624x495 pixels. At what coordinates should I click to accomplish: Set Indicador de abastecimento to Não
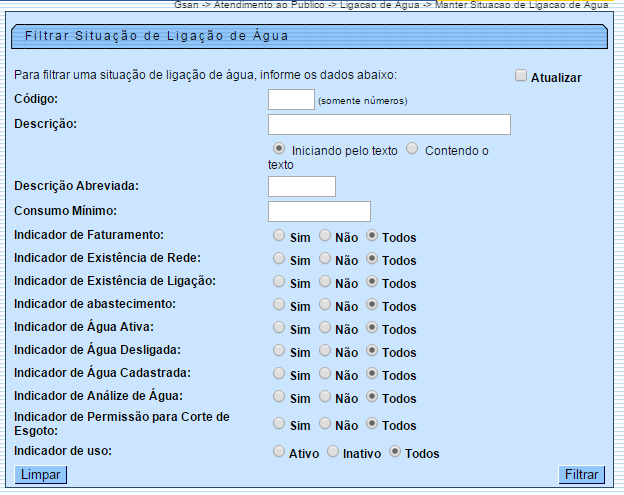325,305
